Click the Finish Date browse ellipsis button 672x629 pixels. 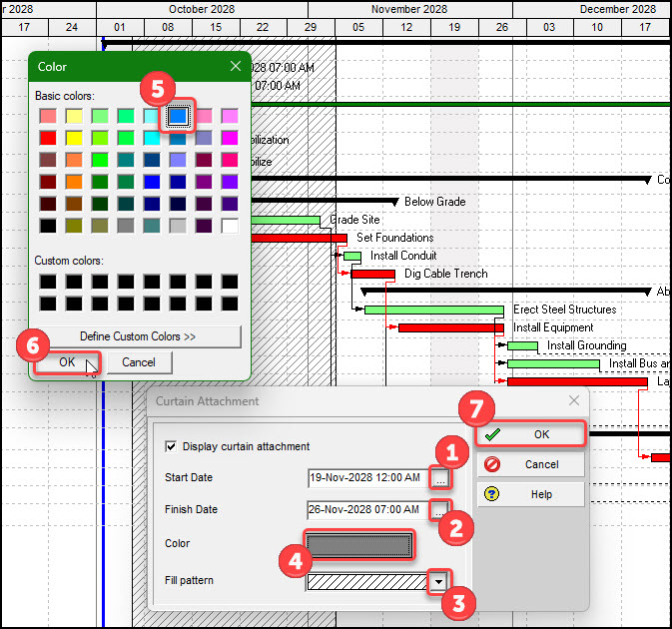(440, 510)
